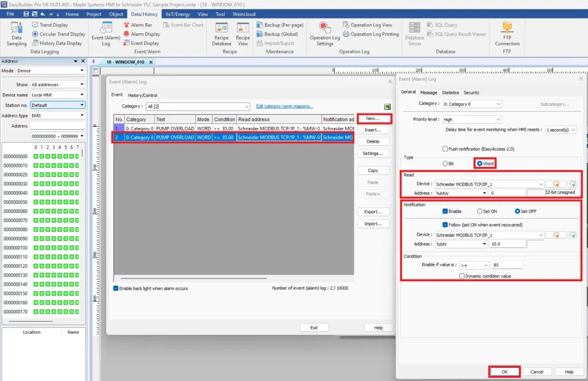Click Backup (Per-page) icon
588x381 pixels.
[260, 25]
